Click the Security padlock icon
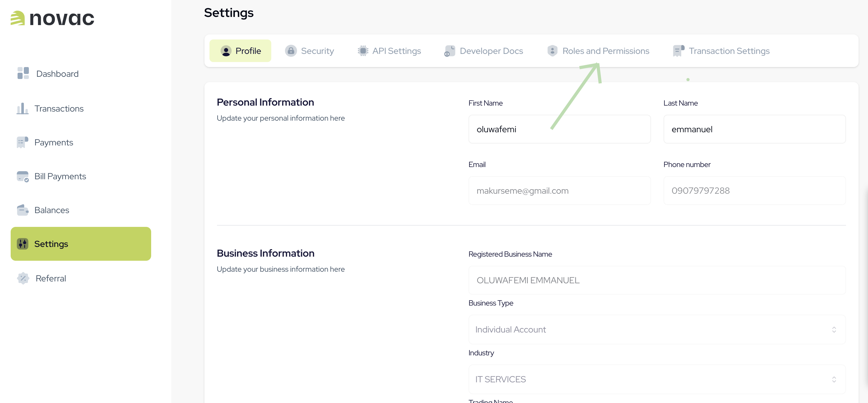Viewport: 868px width, 403px height. pos(290,50)
